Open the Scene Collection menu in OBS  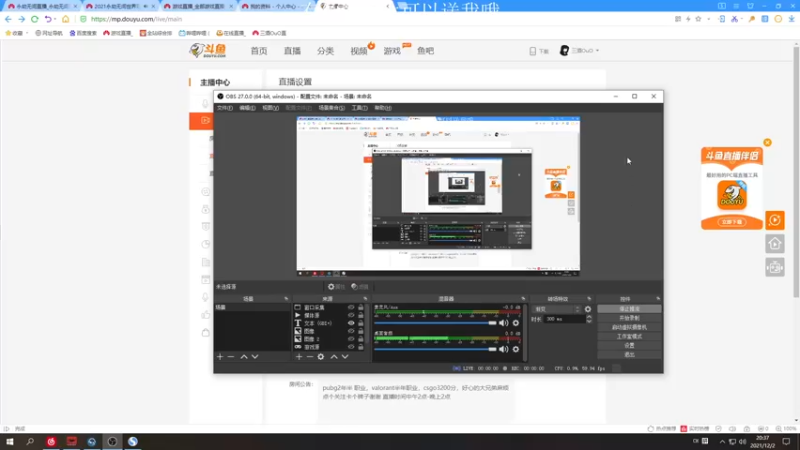[x=332, y=108]
